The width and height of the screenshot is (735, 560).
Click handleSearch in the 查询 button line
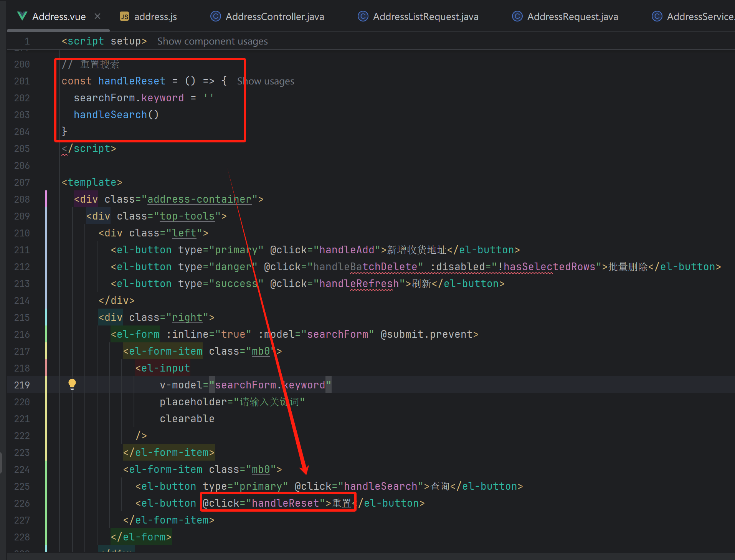click(x=380, y=486)
